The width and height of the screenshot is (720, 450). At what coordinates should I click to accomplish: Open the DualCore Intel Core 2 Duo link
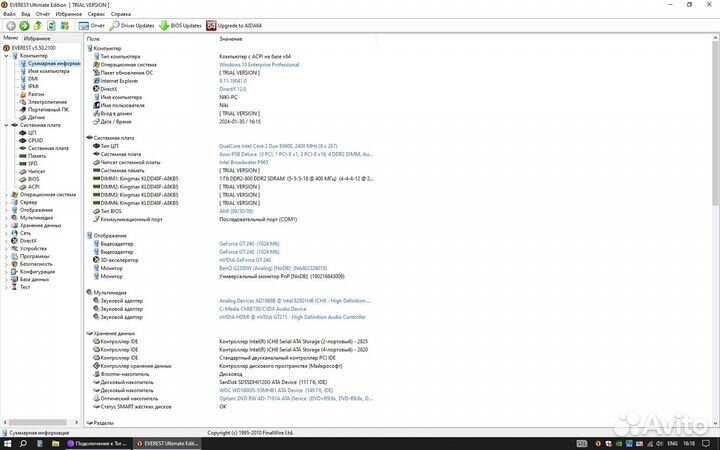click(278, 146)
